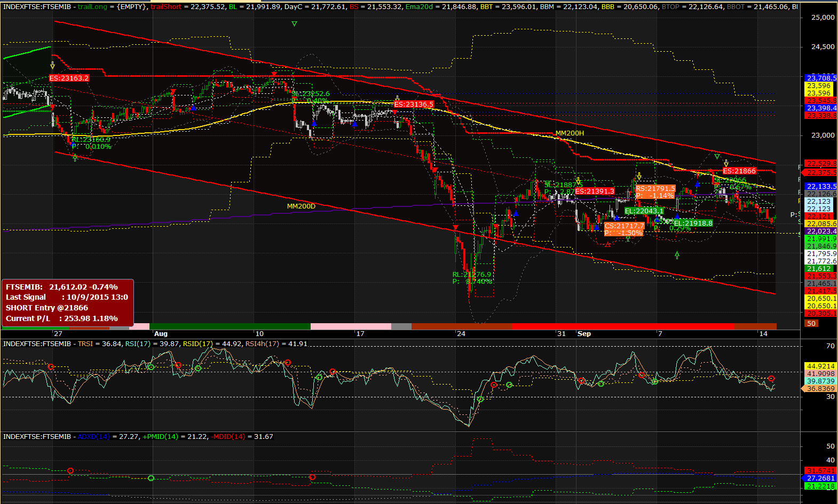The width and height of the screenshot is (838, 504).
Task: Click the 22,375.5 red arrow price tag
Action: (820, 172)
